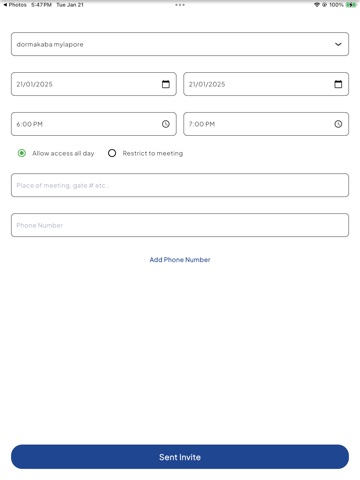Open the 7:00 PM end time field
Viewport: 360px width, 480px height.
pos(266,124)
